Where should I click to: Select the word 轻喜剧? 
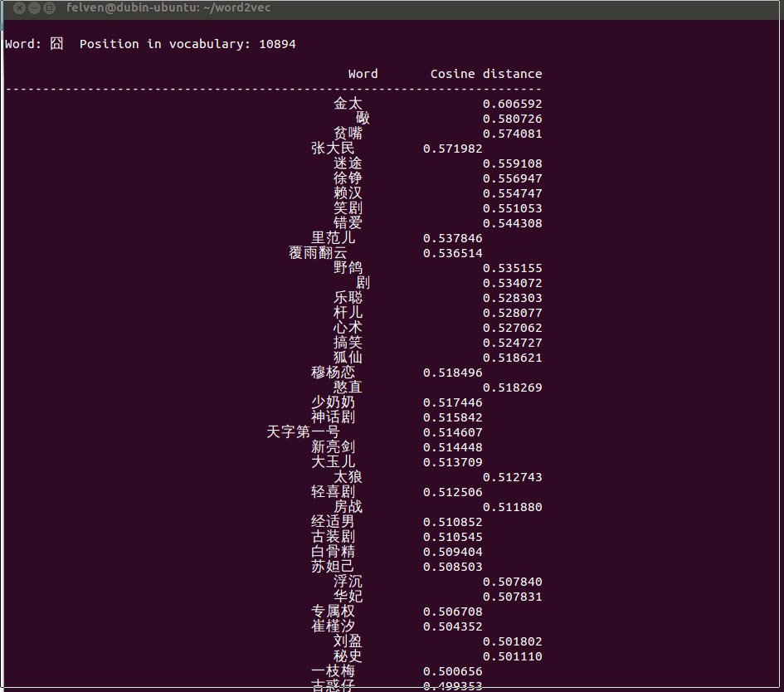(x=333, y=492)
